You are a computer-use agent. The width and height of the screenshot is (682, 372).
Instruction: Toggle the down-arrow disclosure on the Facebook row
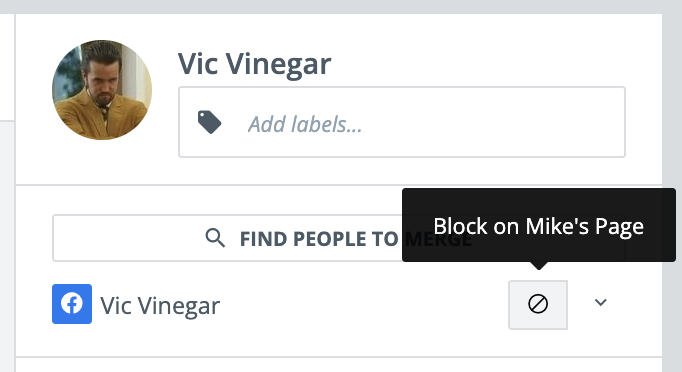click(x=601, y=302)
